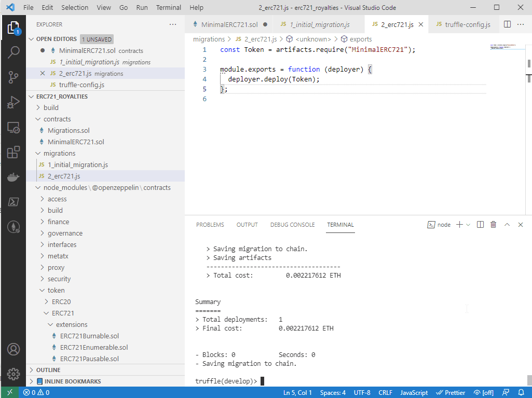Kill the terminal with trash icon
The width and height of the screenshot is (532, 398).
tap(493, 225)
